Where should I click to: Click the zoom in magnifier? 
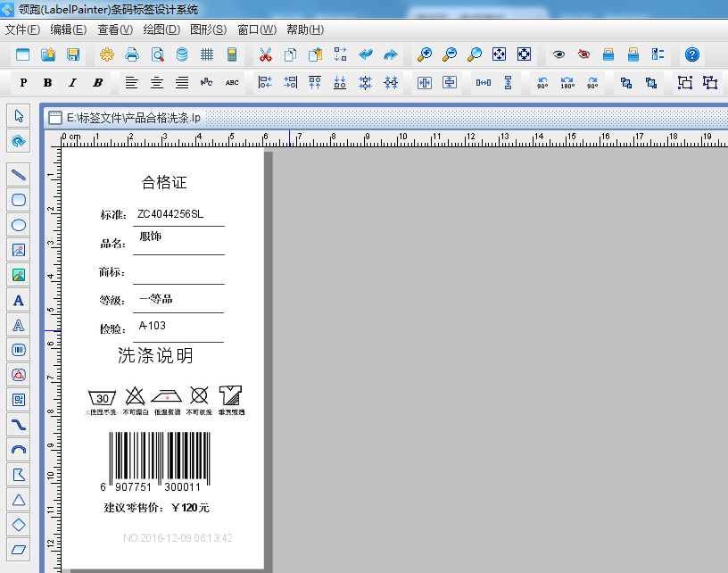pyautogui.click(x=425, y=54)
